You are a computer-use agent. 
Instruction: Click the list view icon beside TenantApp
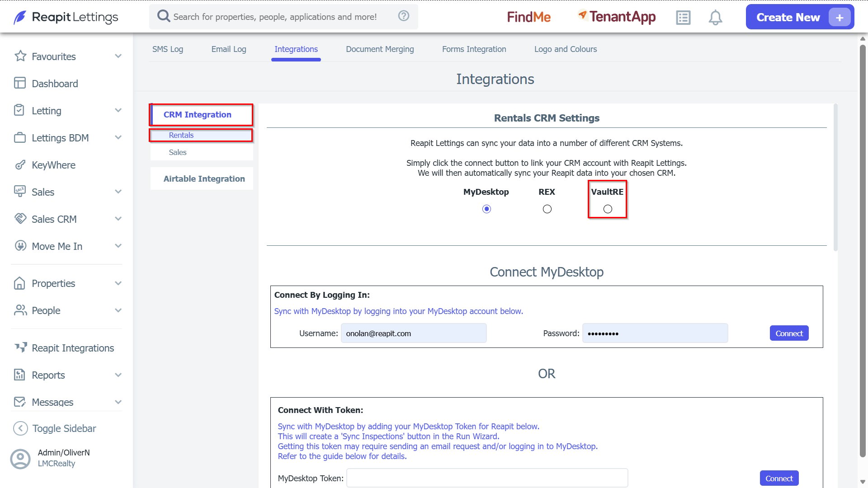click(x=683, y=18)
